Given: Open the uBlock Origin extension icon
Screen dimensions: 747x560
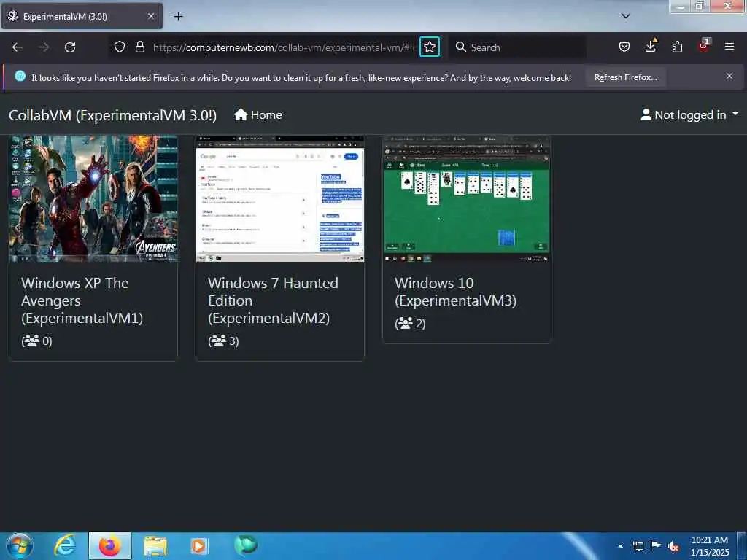Looking at the screenshot, I should coord(703,46).
